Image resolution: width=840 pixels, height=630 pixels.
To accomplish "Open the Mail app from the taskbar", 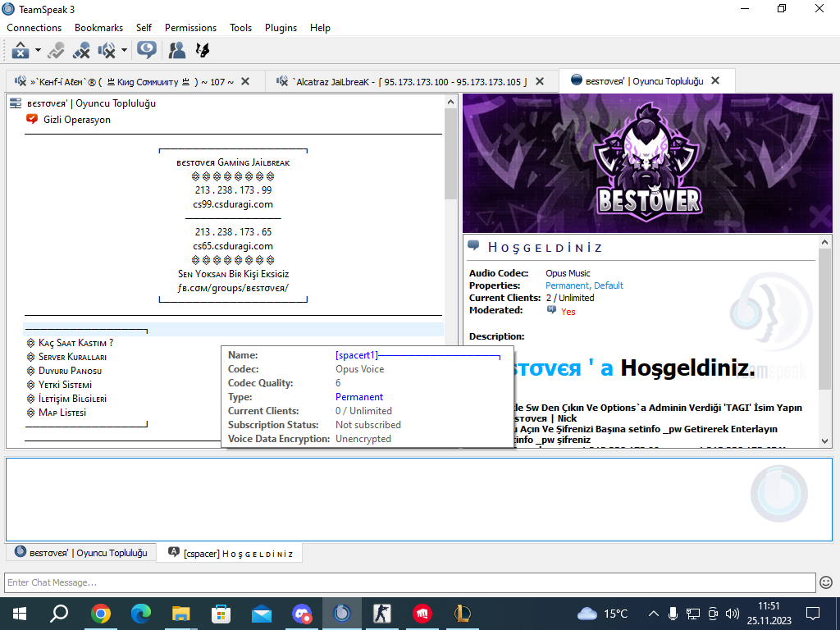I will pos(262,614).
